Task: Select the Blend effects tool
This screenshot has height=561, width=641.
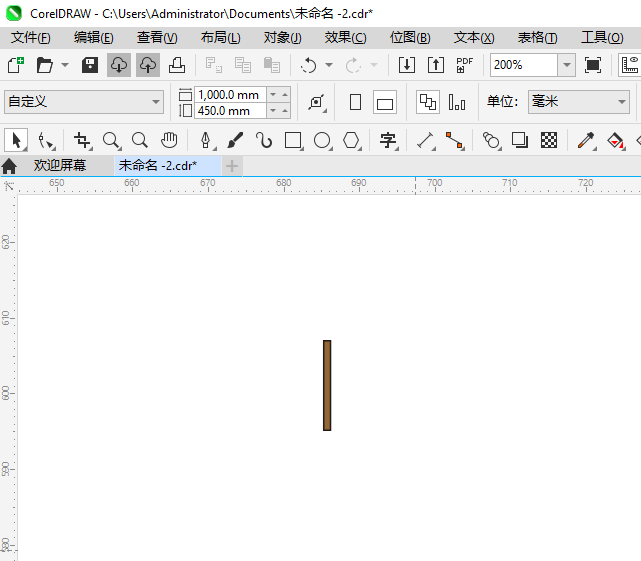Action: 491,141
